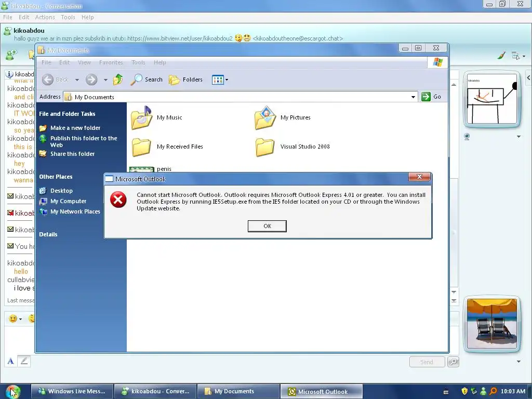Screen dimensions: 532x399
Task: Open the Back history dropdown arrow
Action: click(77, 79)
